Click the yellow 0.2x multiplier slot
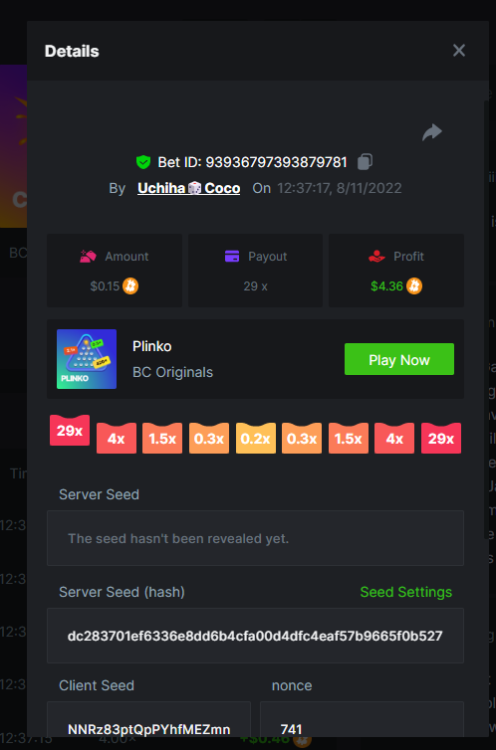This screenshot has height=750, width=496. coord(255,438)
